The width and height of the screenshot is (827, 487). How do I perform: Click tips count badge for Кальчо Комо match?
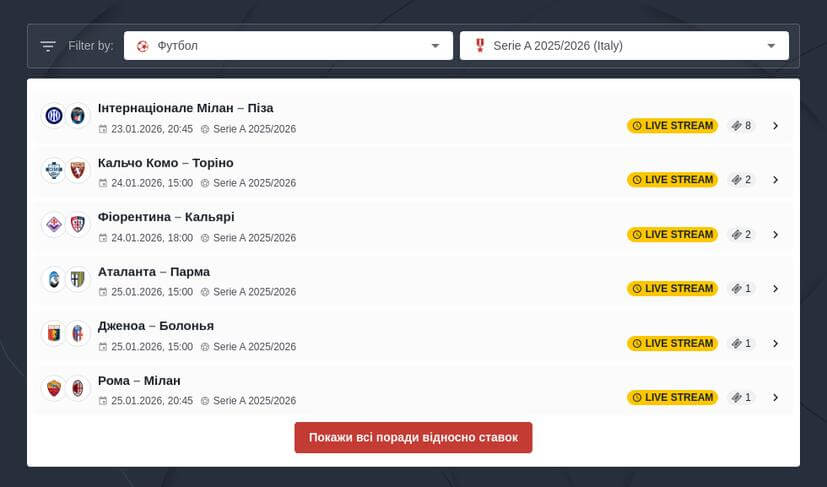click(x=741, y=180)
